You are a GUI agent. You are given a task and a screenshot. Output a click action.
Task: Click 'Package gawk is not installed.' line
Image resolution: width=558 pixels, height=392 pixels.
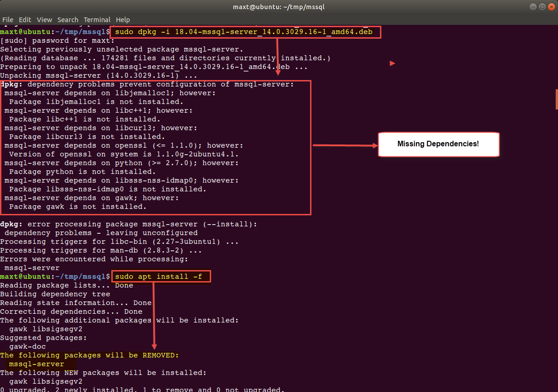click(x=78, y=207)
